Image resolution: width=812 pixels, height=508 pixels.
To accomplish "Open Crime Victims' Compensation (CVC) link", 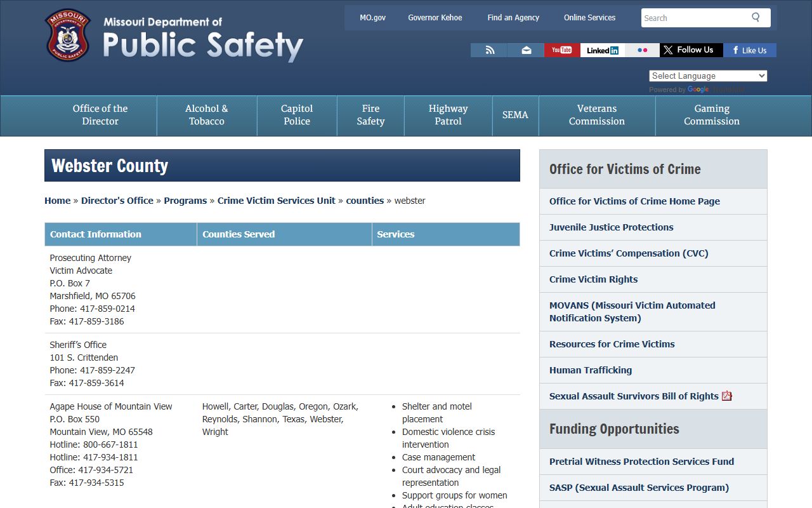I will point(629,253).
